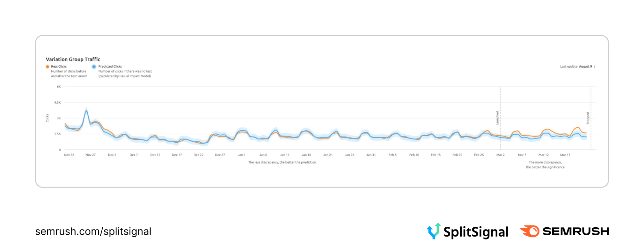Click the Semrush flame logo icon
The height and width of the screenshot is (249, 644).
pyautogui.click(x=530, y=231)
